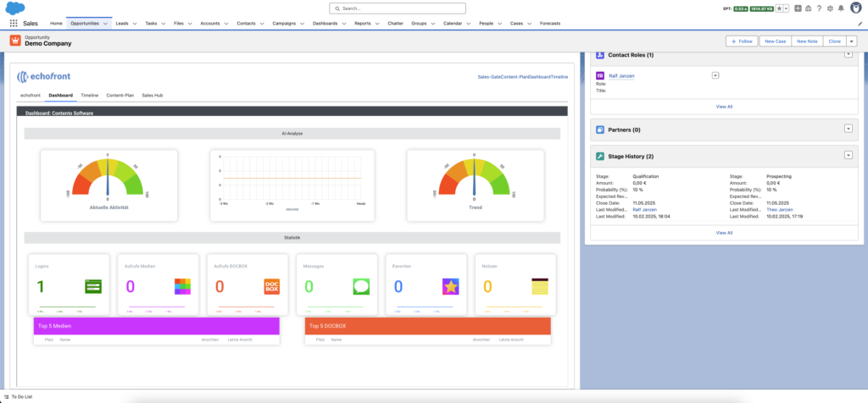This screenshot has width=868, height=403.
Task: Switch to the Sales Hub tab
Action: [x=153, y=95]
